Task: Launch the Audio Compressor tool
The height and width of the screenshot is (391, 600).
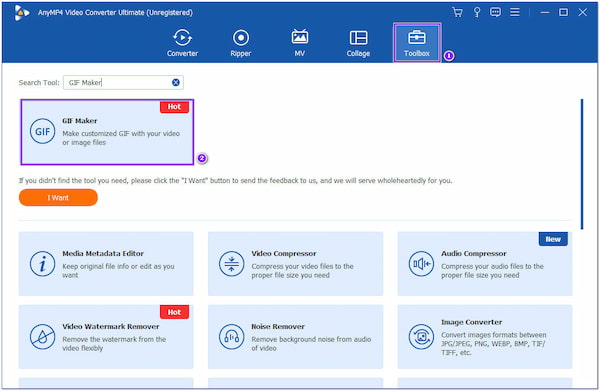Action: tap(485, 264)
